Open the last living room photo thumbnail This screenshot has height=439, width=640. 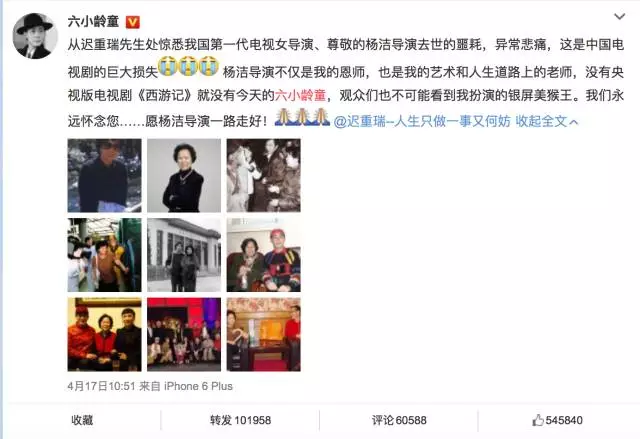264,335
